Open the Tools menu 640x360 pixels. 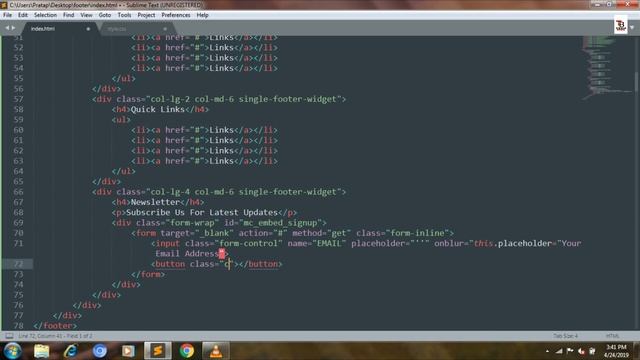click(124, 15)
